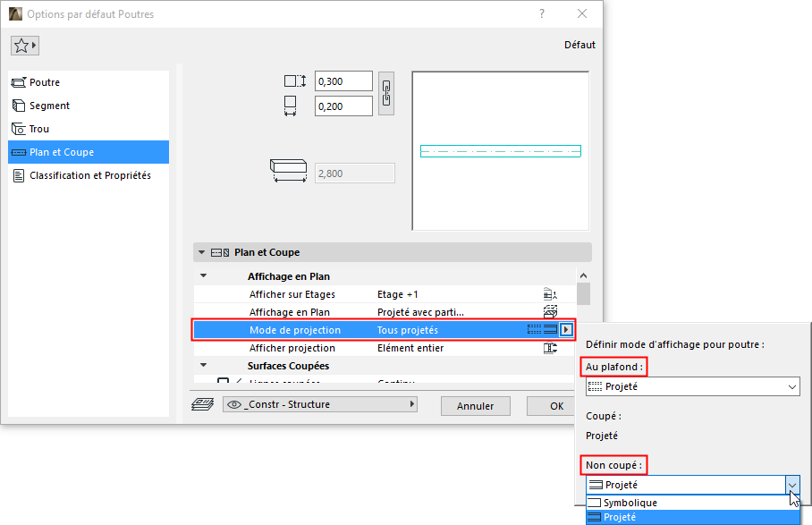The height and width of the screenshot is (525, 812).
Task: Click the beam height field 0,300
Action: [x=343, y=81]
